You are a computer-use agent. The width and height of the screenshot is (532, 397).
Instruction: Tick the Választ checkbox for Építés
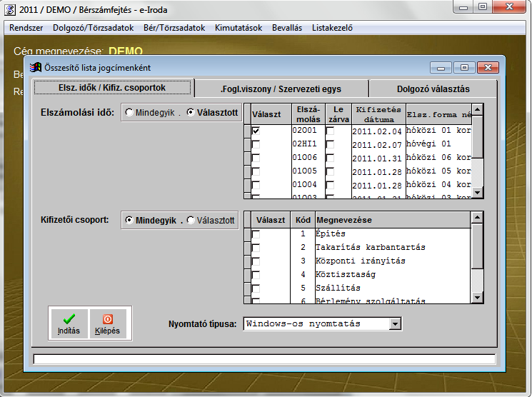[x=256, y=234]
